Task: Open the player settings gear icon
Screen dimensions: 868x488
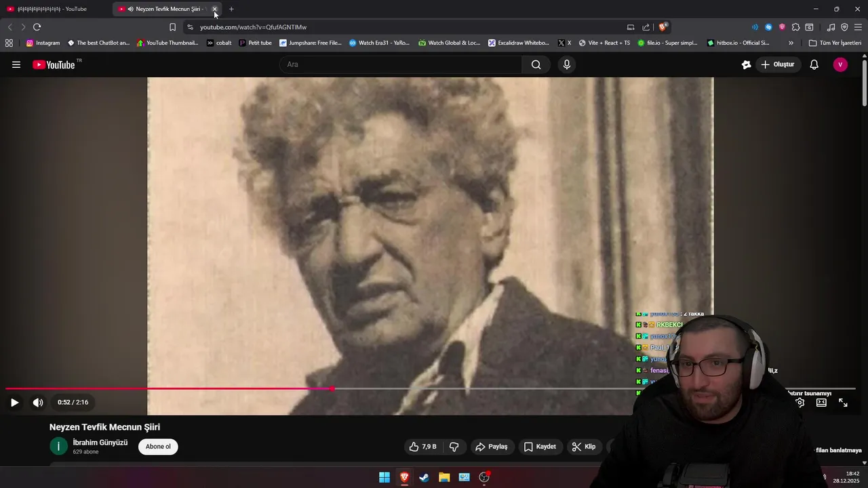Action: (x=800, y=403)
